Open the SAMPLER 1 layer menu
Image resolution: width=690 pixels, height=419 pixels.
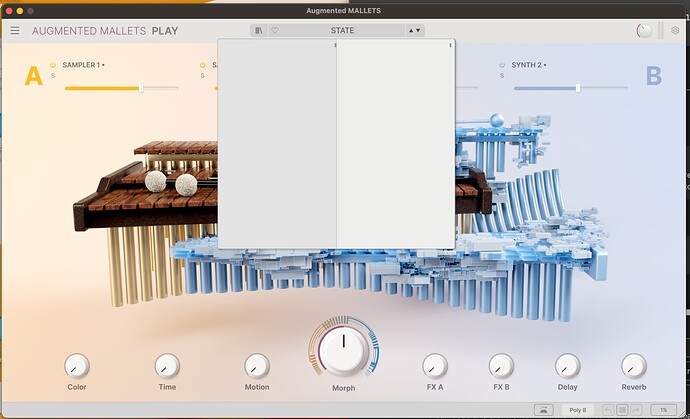click(83, 65)
